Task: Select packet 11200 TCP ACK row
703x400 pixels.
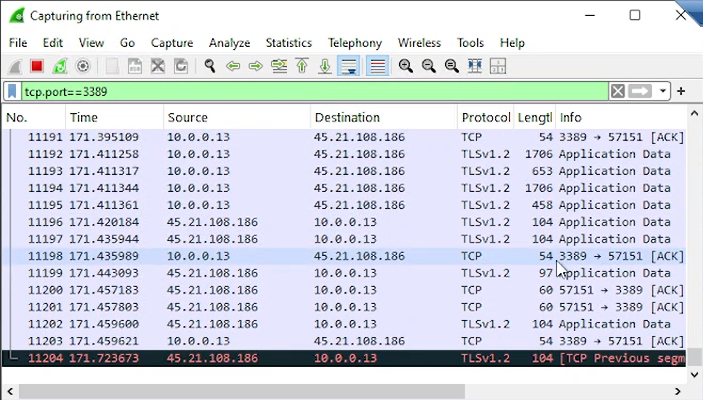Action: click(344, 290)
